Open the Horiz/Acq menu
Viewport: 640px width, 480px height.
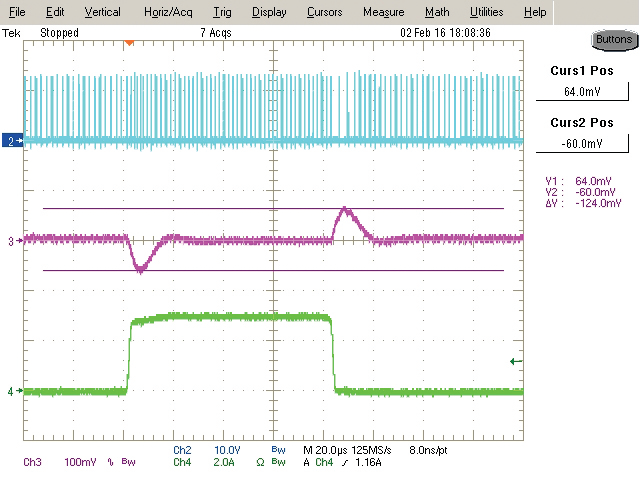168,12
